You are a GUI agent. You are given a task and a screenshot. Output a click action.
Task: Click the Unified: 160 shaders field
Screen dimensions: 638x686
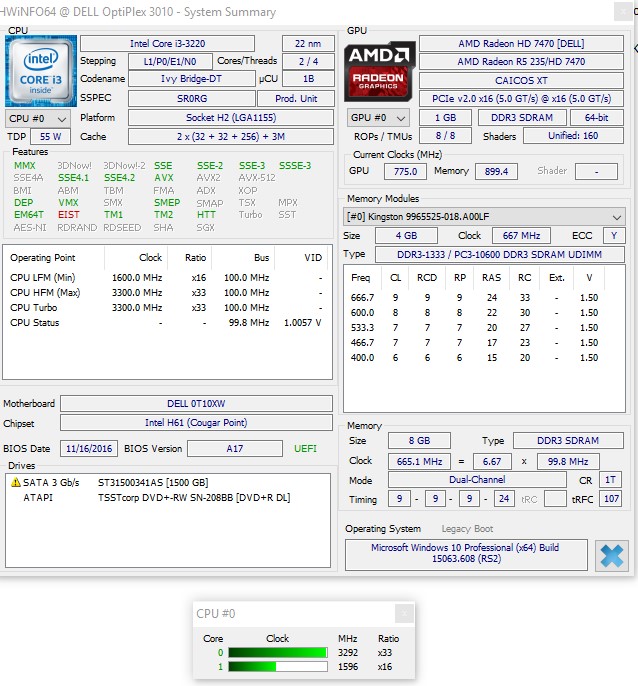coord(573,136)
